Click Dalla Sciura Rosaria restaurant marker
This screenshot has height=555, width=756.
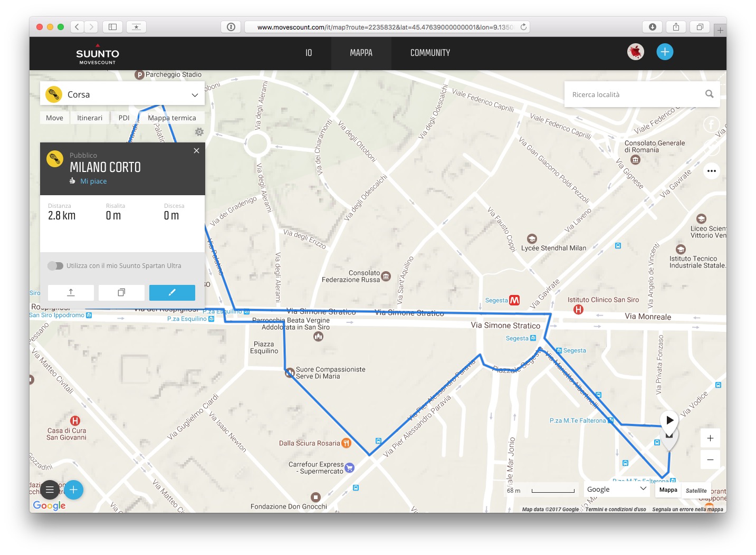click(x=346, y=443)
